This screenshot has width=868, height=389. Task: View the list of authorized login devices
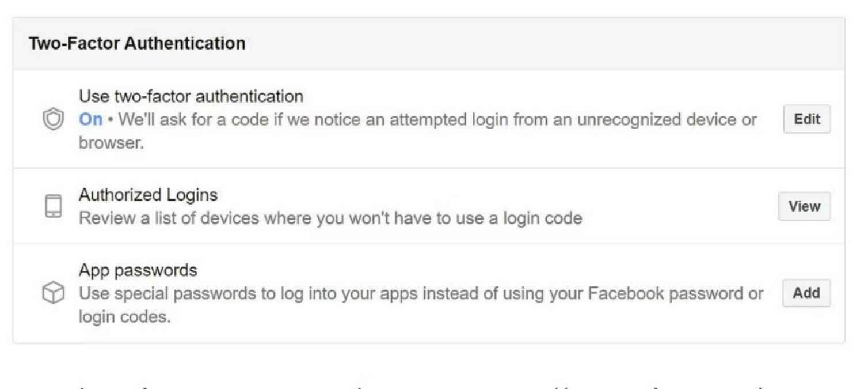click(x=804, y=206)
